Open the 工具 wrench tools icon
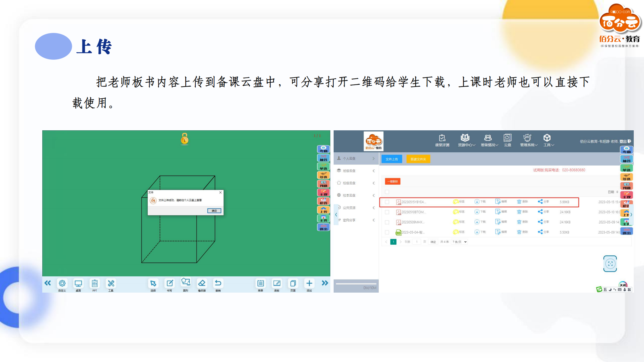This screenshot has width=644, height=362. tap(111, 285)
